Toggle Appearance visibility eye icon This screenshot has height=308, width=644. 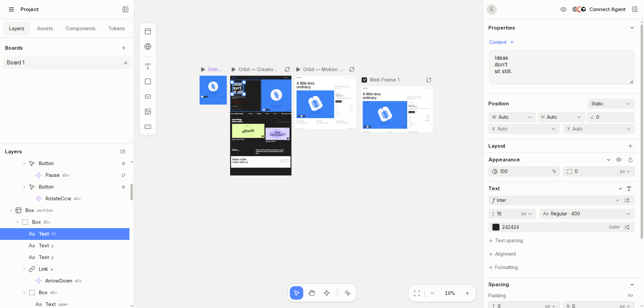tap(619, 160)
